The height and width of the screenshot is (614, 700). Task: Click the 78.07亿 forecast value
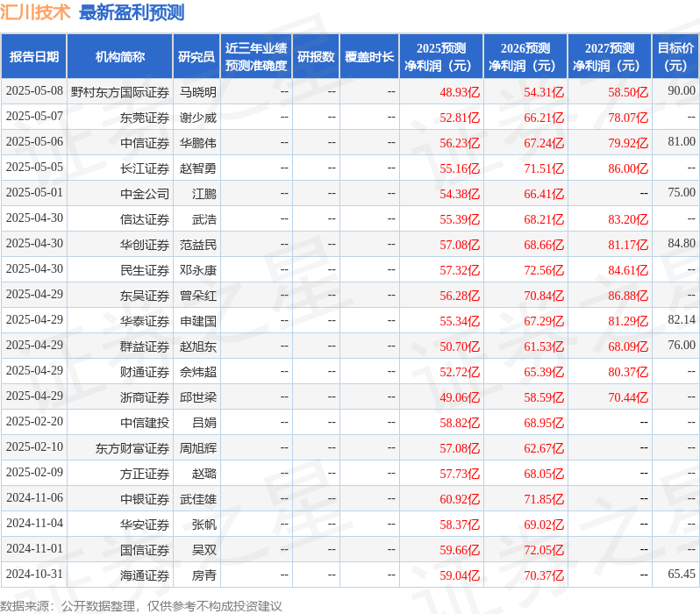pos(628,118)
